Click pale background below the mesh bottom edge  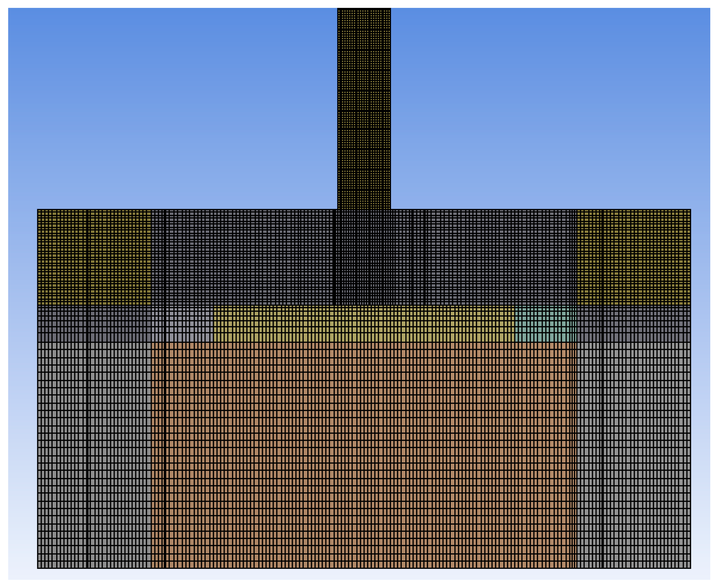click(364, 574)
